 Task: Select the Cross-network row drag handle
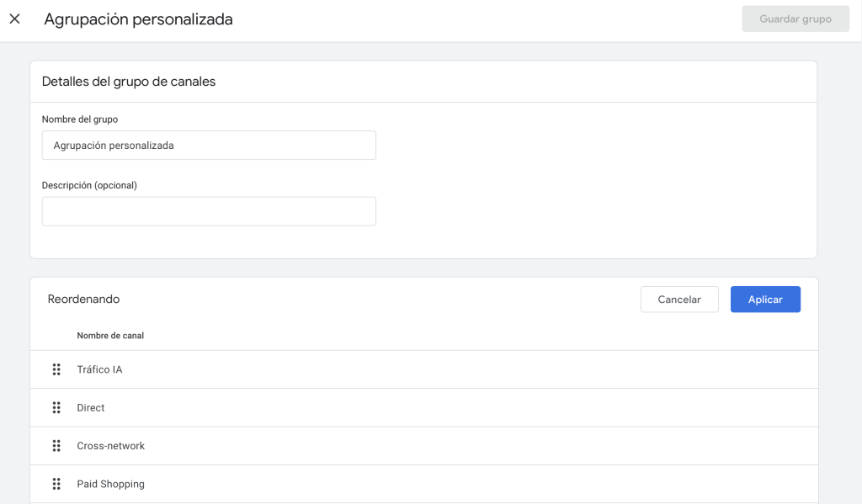(56, 446)
